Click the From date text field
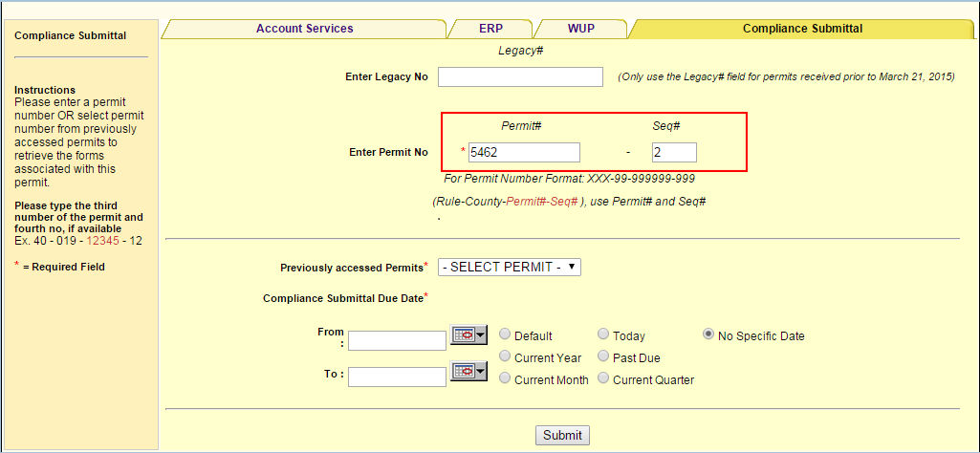 tap(397, 340)
